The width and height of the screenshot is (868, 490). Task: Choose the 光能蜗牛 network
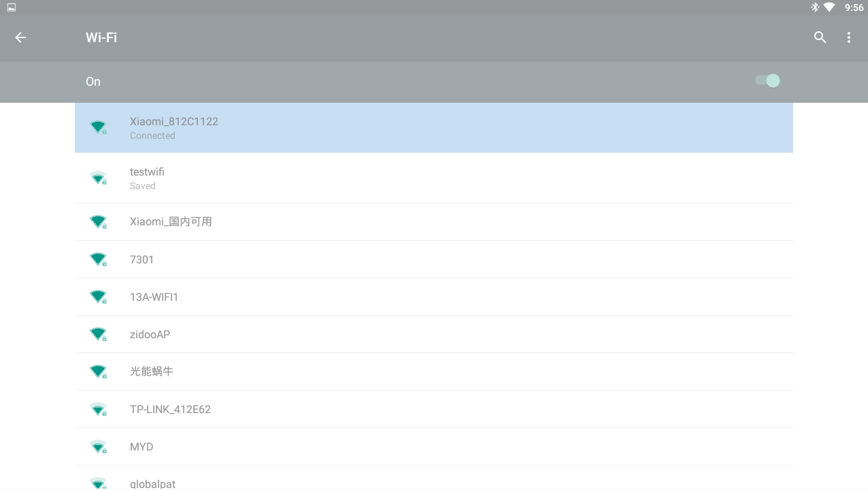tap(434, 372)
